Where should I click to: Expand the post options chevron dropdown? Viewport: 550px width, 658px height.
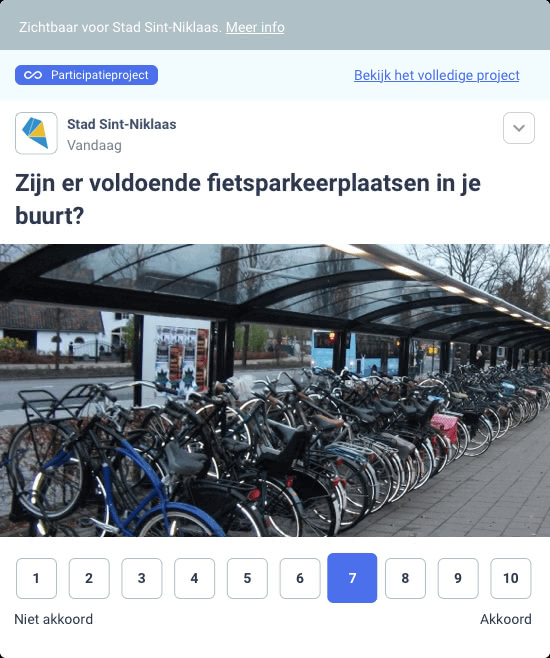tap(519, 128)
